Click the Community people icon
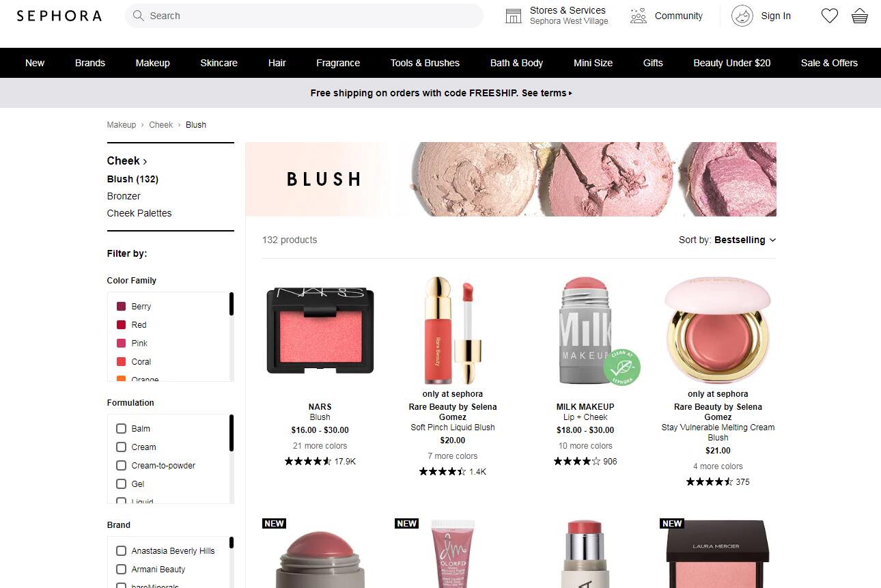The image size is (881, 588). point(639,16)
